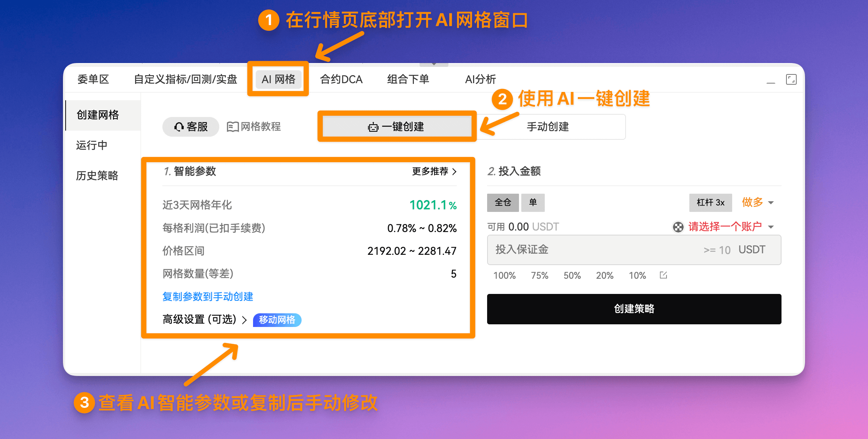Select 单 position mode button
The image size is (868, 439).
click(533, 202)
